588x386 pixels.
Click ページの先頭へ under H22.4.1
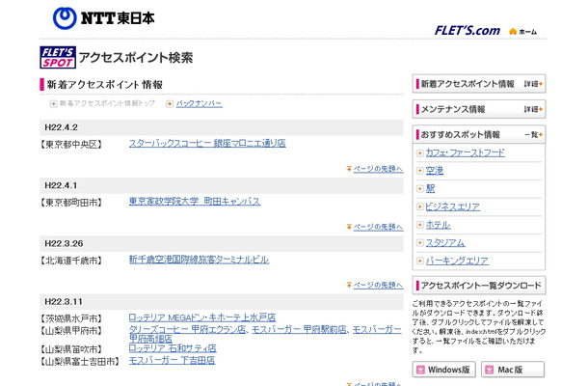[378, 227]
